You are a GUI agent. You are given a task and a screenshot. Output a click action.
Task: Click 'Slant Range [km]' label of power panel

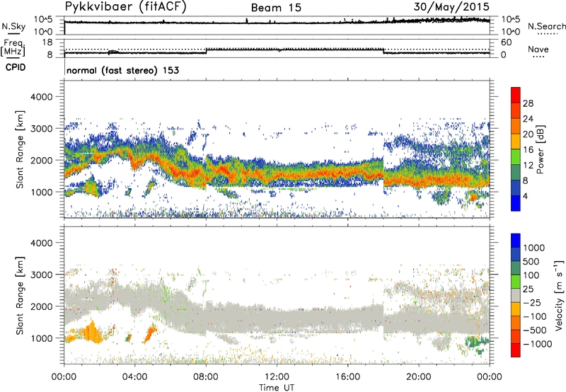[x=20, y=149]
